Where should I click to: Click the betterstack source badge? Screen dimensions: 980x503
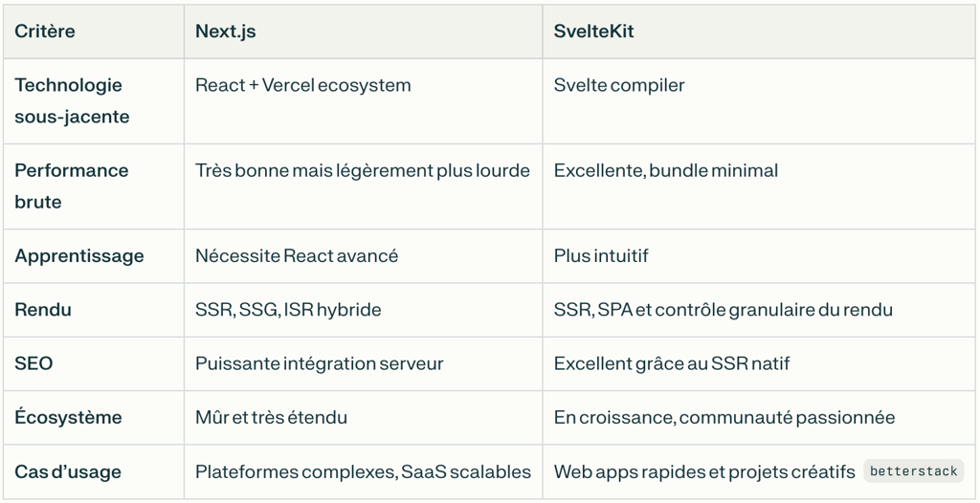point(913,471)
